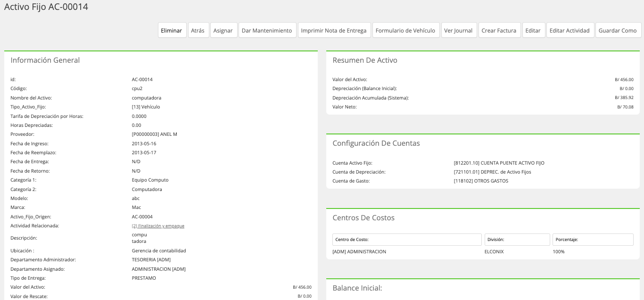Image resolution: width=644 pixels, height=300 pixels.
Task: Click the Marca value Mac
Action: point(136,208)
